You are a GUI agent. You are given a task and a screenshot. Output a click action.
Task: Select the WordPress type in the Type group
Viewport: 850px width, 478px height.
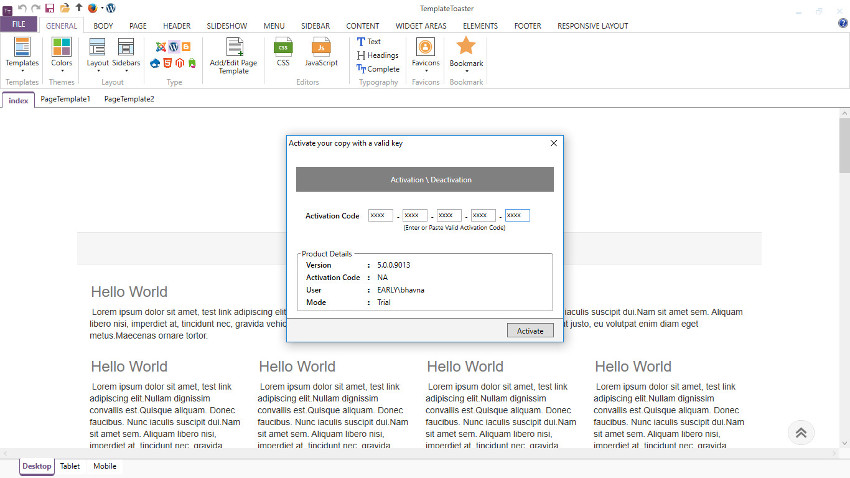point(173,47)
